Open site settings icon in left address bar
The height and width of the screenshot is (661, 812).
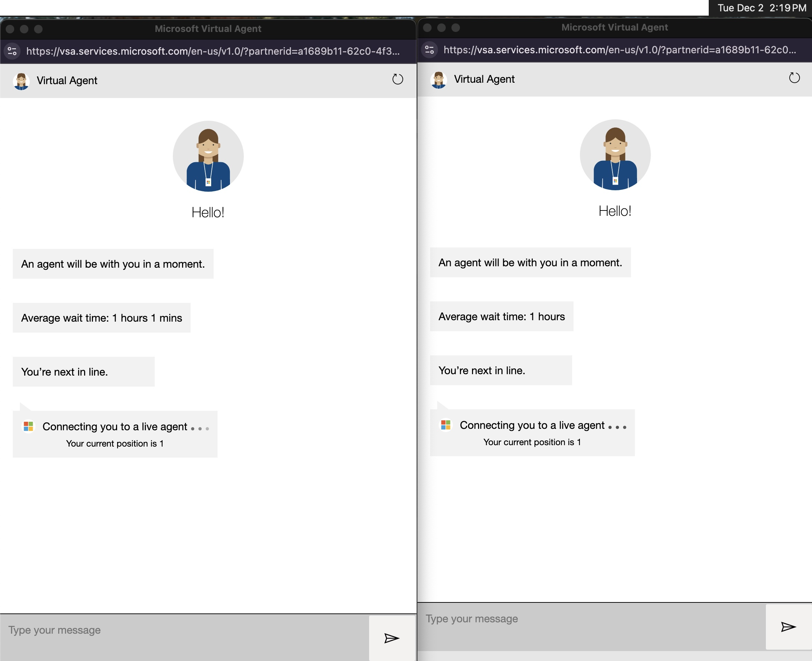tap(12, 51)
